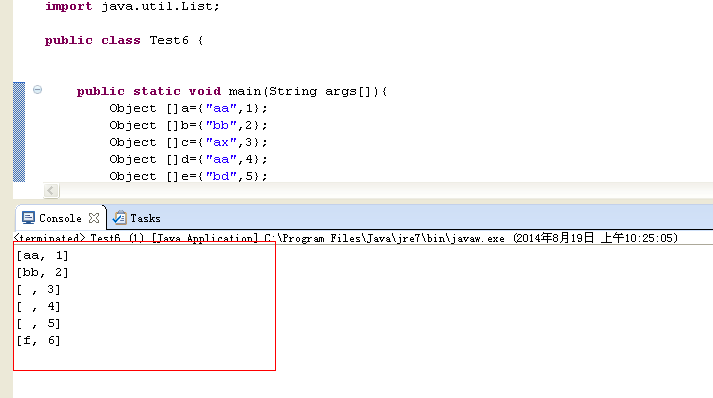Screen dimensions: 713x398
Task: Close the Console view with its X
Action: click(94, 218)
